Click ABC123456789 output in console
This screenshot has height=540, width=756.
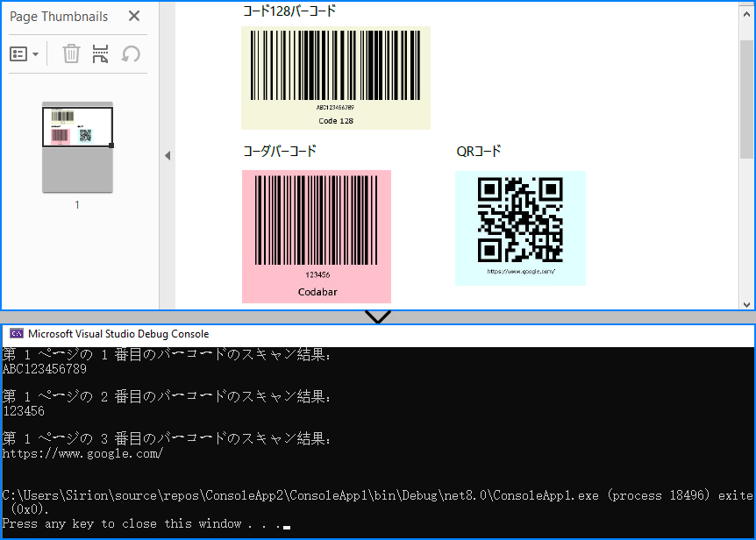coord(45,369)
